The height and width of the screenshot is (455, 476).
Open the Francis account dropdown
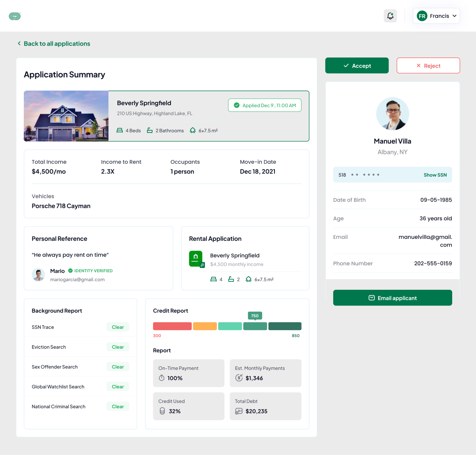click(436, 16)
